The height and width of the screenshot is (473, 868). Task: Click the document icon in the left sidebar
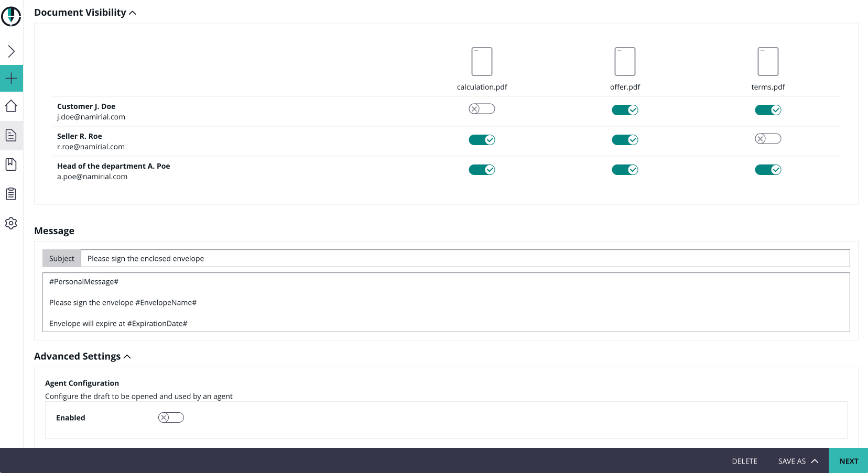(x=11, y=135)
